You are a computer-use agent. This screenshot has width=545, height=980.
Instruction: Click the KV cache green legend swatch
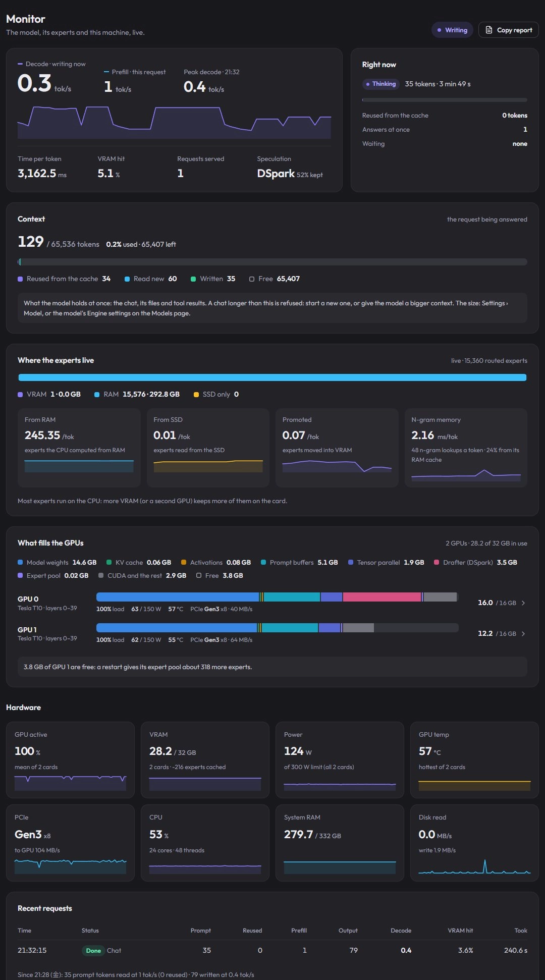pos(109,562)
